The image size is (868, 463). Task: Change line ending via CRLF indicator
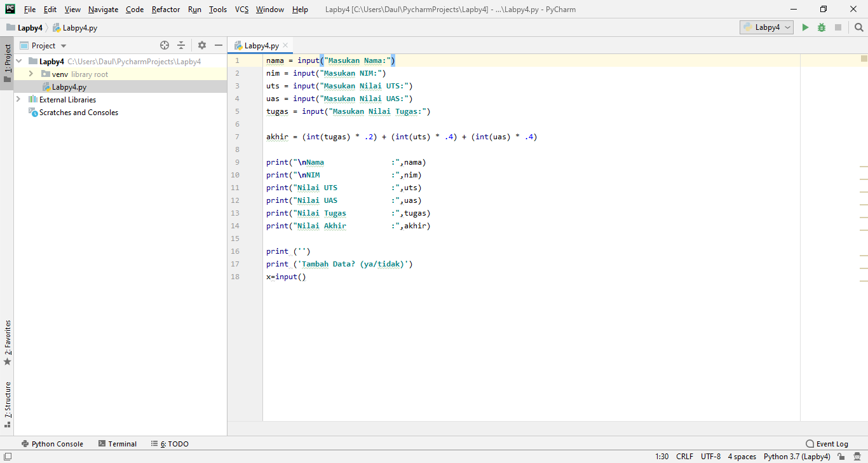pos(684,456)
